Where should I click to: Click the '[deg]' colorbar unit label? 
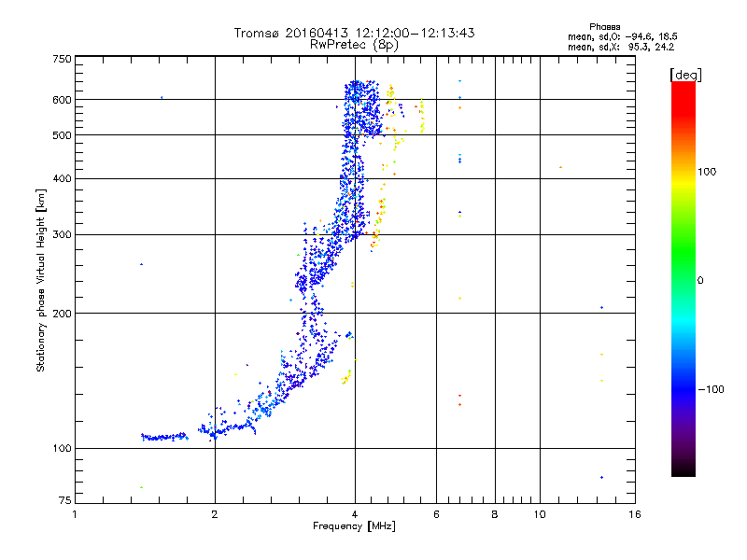pyautogui.click(x=685, y=75)
